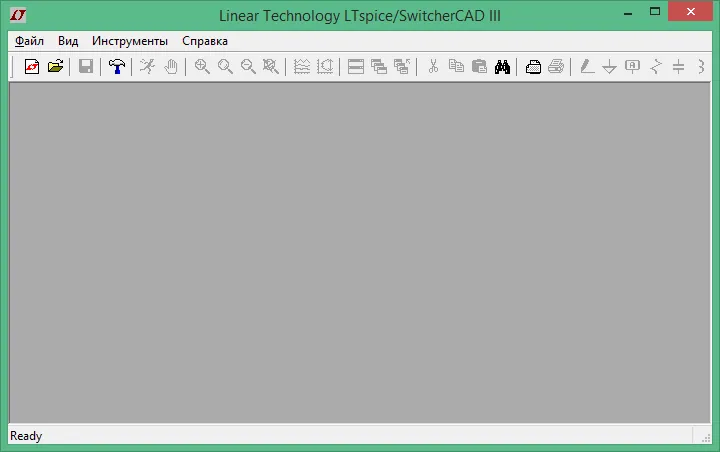Select the Draw Wire pencil tool
The width and height of the screenshot is (720, 452).
point(587,67)
